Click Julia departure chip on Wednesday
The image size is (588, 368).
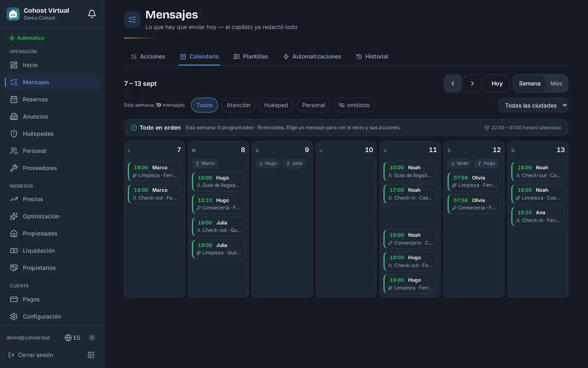coord(294,163)
